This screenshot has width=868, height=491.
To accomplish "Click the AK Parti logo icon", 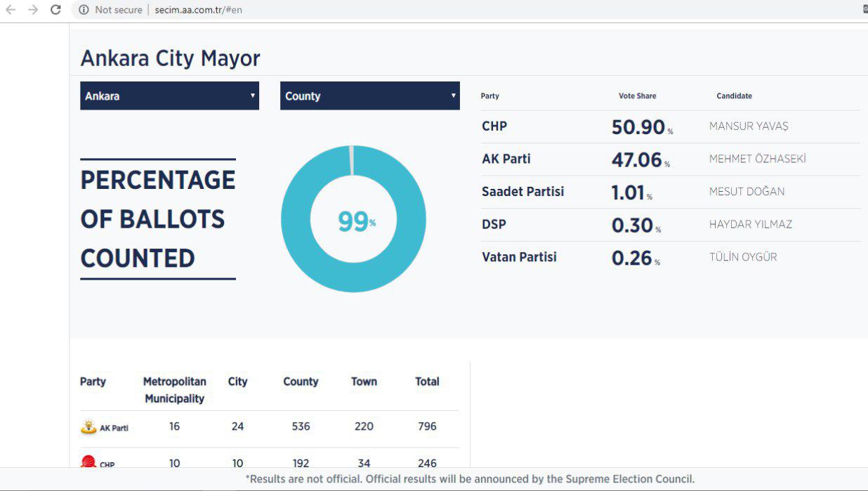I will coord(88,427).
